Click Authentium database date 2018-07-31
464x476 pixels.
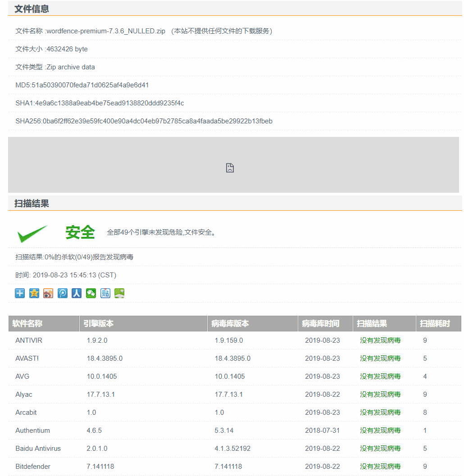point(323,431)
